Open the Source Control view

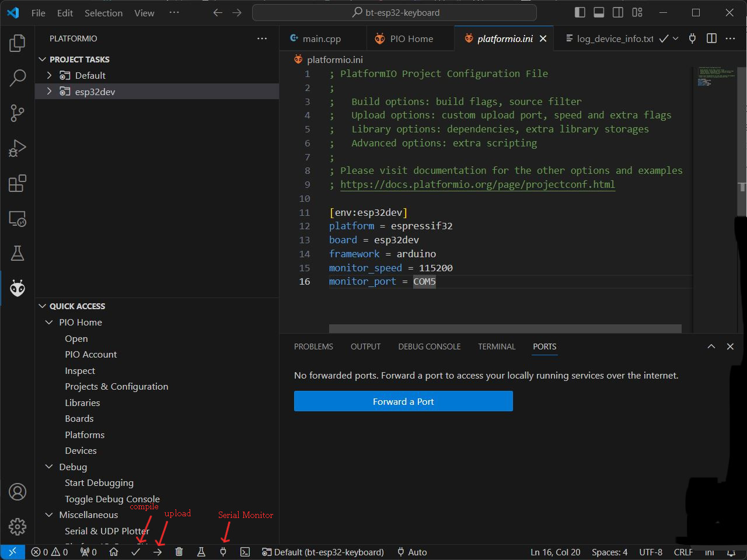tap(18, 113)
